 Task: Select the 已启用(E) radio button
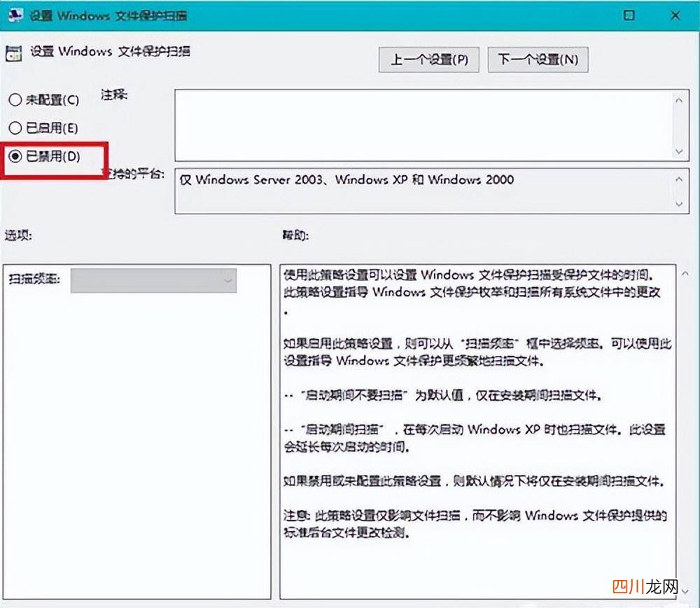pyautogui.click(x=15, y=128)
